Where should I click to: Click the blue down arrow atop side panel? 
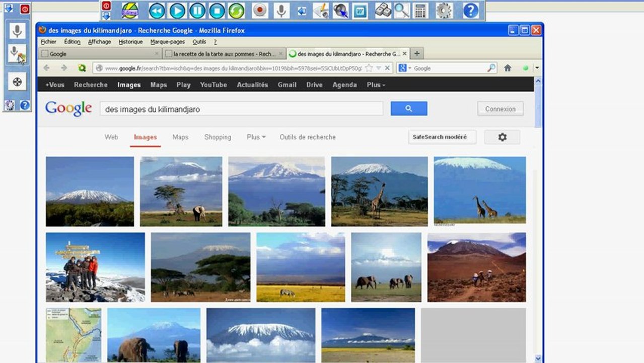pos(9,8)
